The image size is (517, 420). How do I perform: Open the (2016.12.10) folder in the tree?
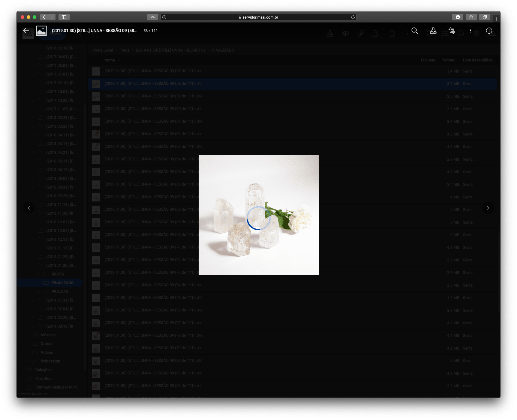coord(61,48)
